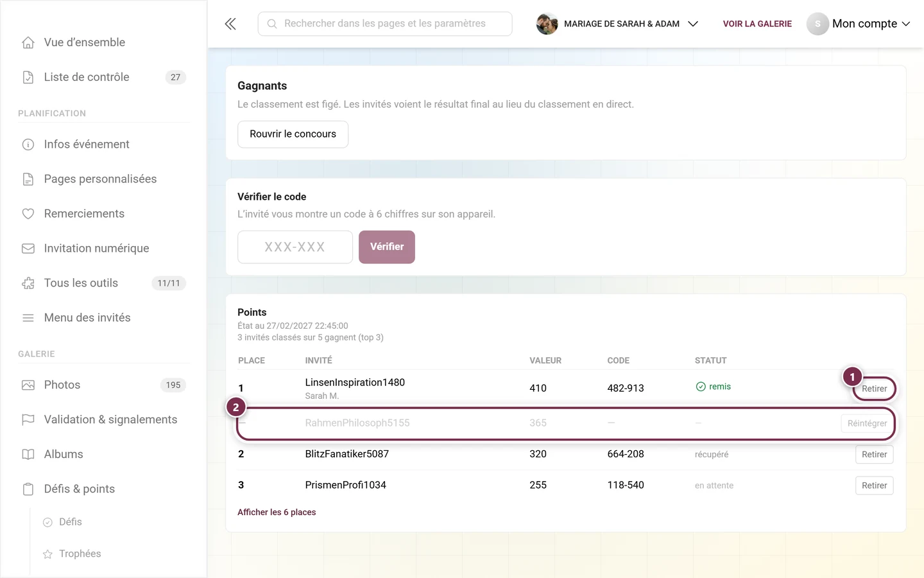Click the Validation & signalements flag icon

coord(28,420)
